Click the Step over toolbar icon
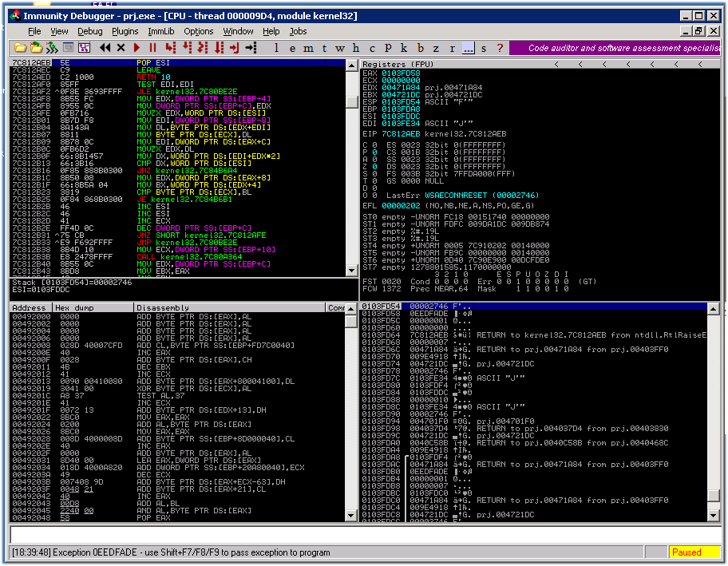 tap(187, 48)
